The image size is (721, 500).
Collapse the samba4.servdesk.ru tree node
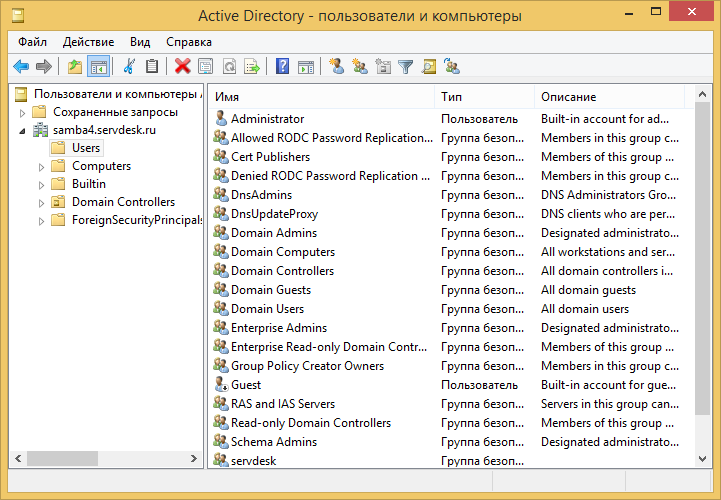click(22, 131)
